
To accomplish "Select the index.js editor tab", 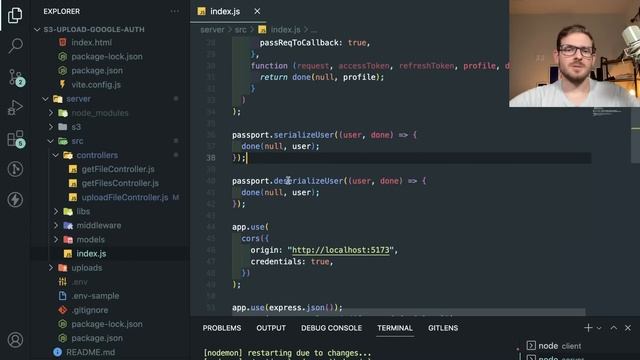I will point(228,11).
